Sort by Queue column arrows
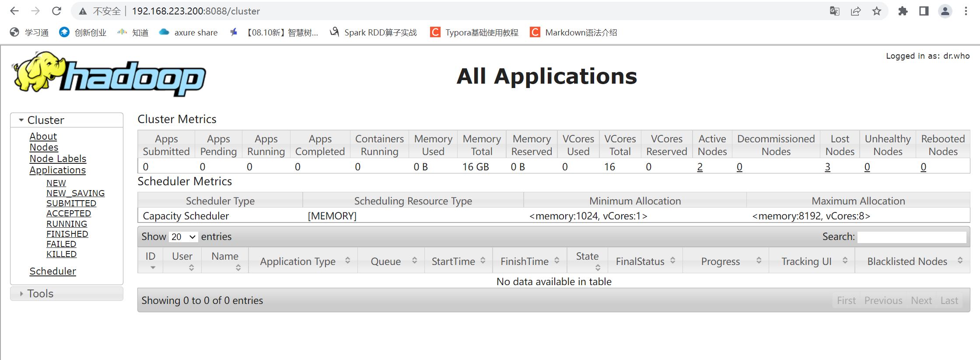The height and width of the screenshot is (360, 980). pos(414,261)
